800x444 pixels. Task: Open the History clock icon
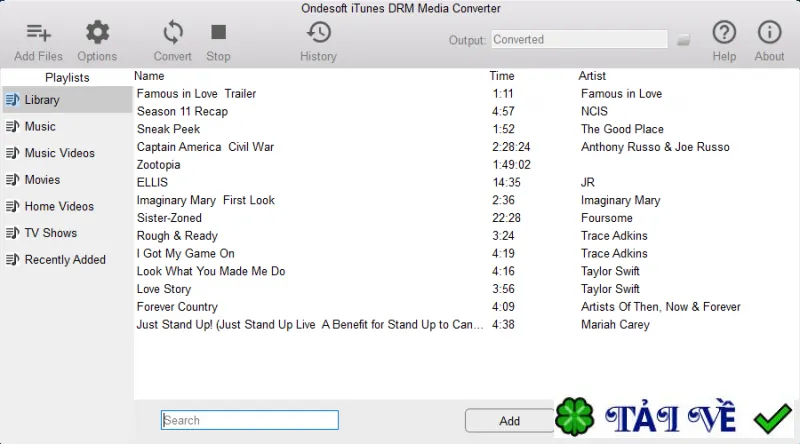pyautogui.click(x=318, y=33)
